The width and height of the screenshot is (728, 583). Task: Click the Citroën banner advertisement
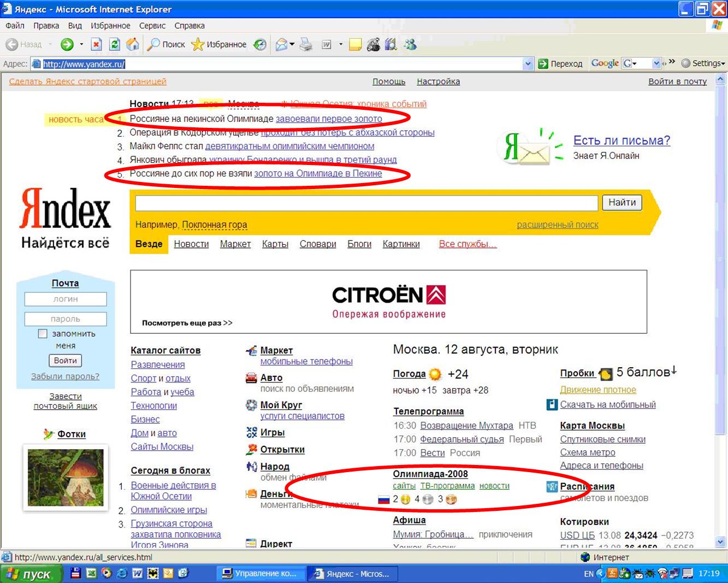point(388,302)
